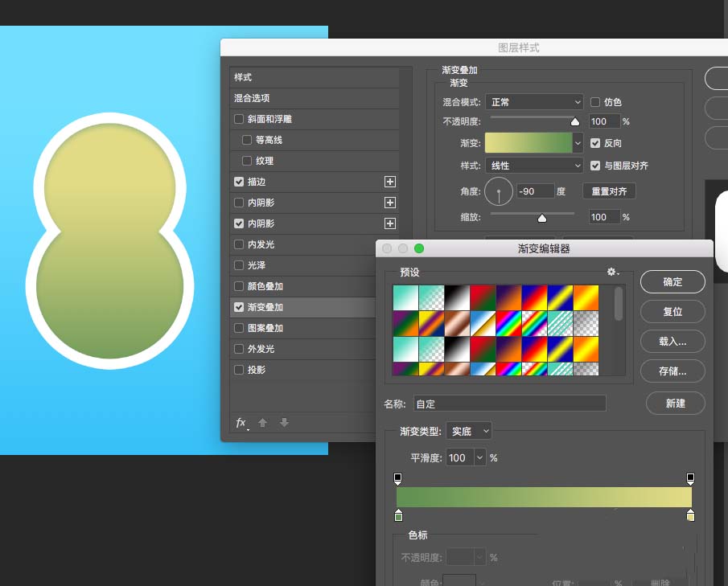Open the gear menu in gradient presets
728x586 pixels.
pyautogui.click(x=610, y=273)
